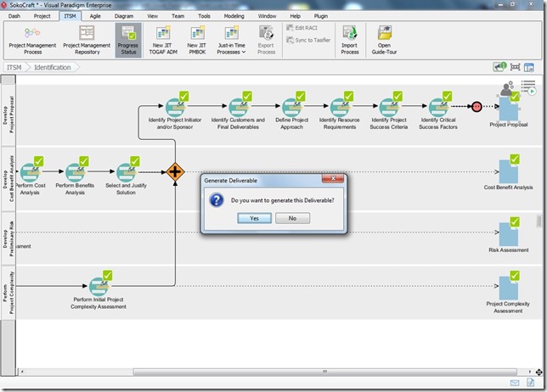
Task: Click the red end event circle
Action: point(477,107)
